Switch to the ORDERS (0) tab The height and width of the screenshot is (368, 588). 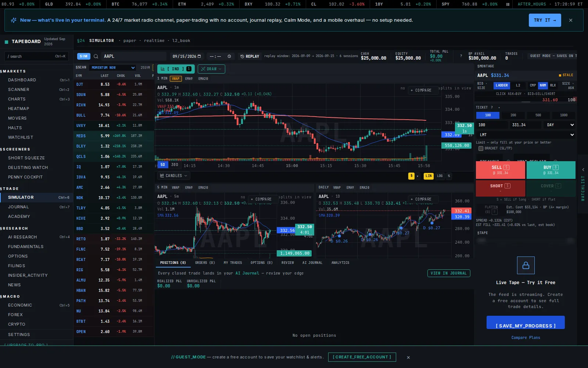(205, 263)
